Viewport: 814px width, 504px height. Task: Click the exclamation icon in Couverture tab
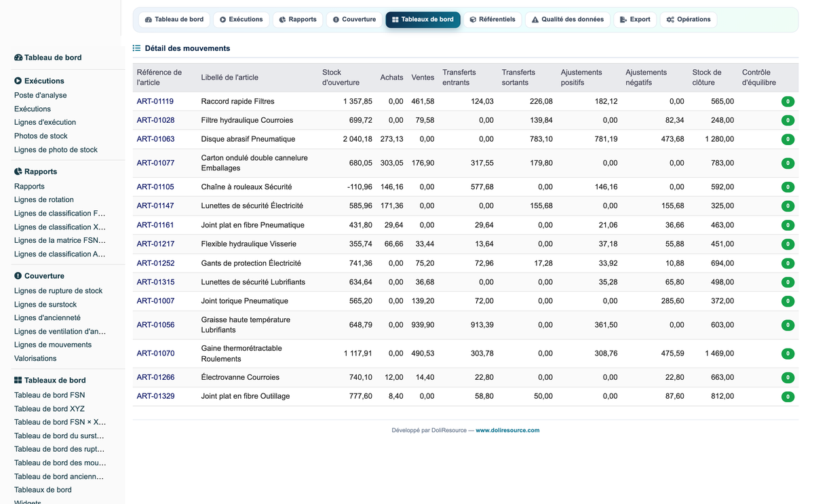[x=336, y=20]
